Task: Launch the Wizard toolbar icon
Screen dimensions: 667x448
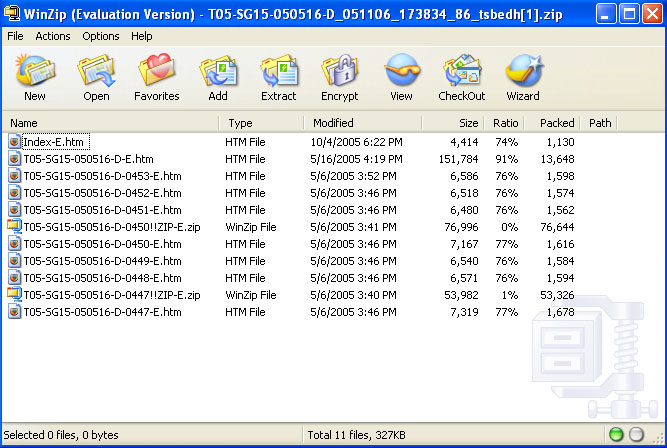Action: (523, 71)
